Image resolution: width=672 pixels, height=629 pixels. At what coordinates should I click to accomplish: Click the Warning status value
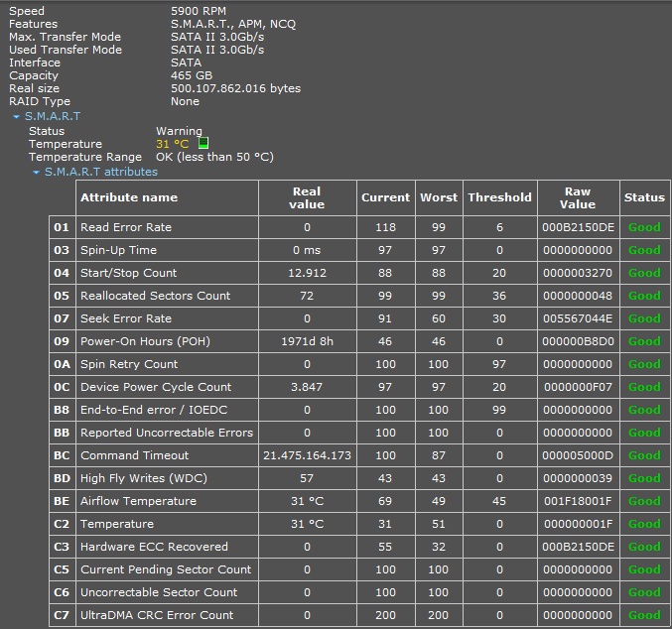[x=179, y=131]
